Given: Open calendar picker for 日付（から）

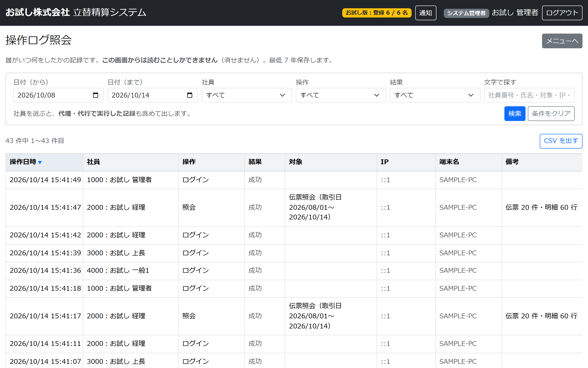Looking at the screenshot, I should pos(96,95).
